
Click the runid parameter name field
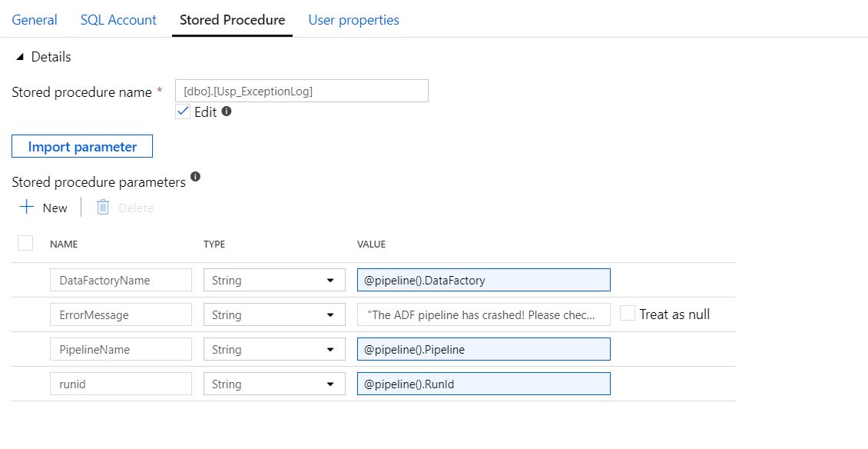pos(121,384)
